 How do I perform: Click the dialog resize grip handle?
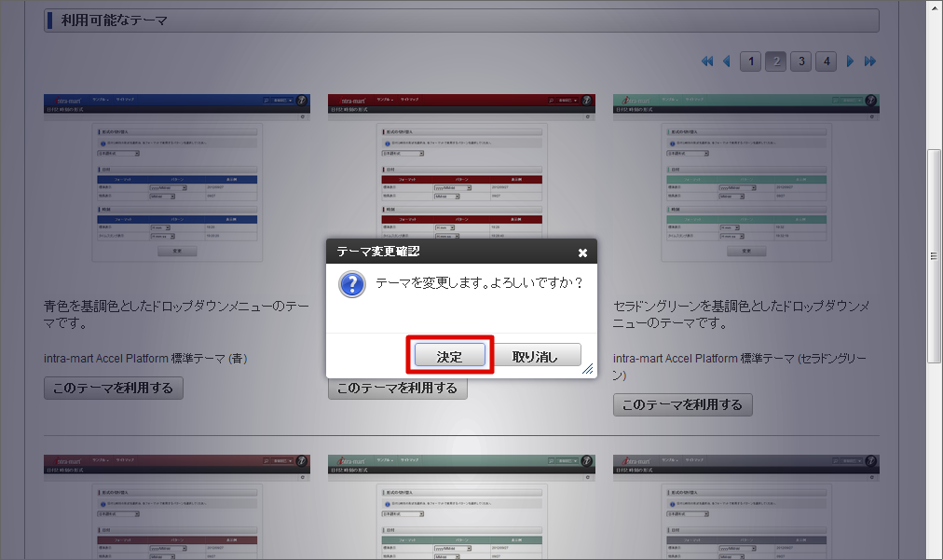(x=588, y=369)
